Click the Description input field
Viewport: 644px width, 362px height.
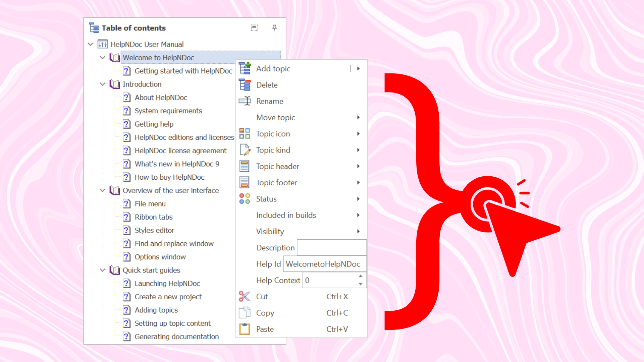[332, 248]
